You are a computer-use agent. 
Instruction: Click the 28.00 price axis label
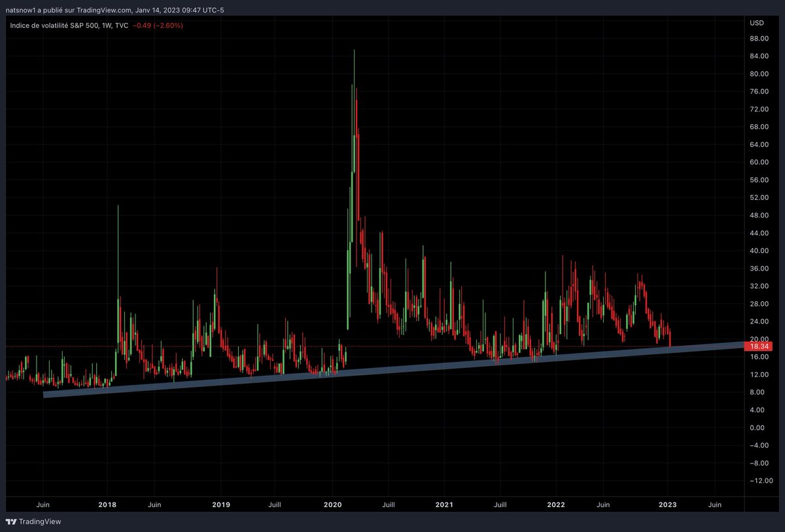pos(759,304)
